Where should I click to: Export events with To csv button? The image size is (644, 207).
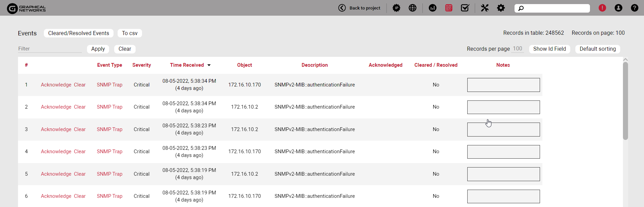pos(129,33)
